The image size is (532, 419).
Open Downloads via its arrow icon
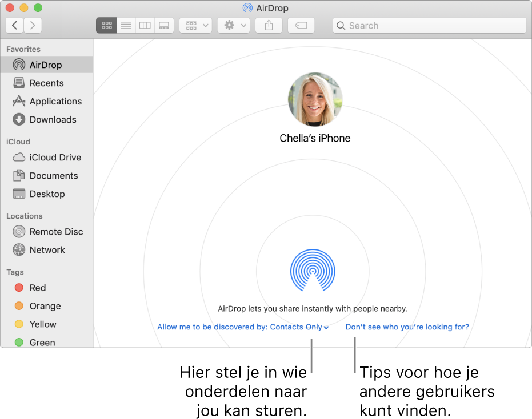[19, 119]
